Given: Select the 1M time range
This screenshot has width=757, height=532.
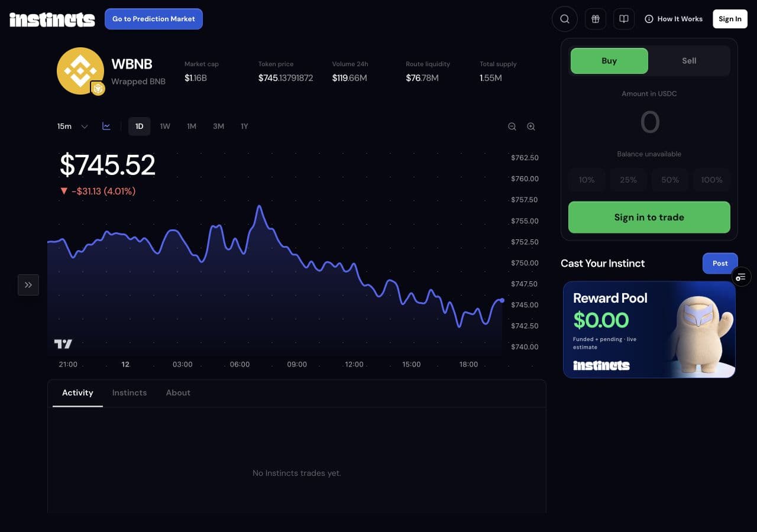Looking at the screenshot, I should coord(192,126).
